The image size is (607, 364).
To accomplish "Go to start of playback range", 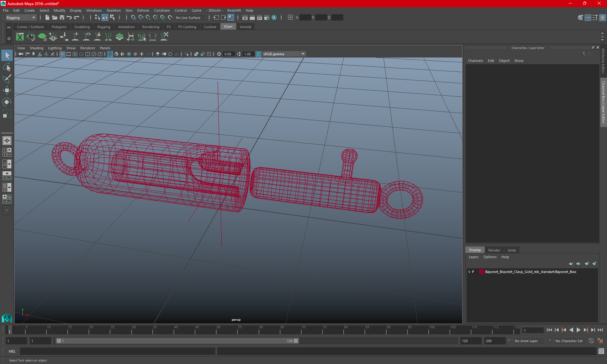I will (549, 330).
